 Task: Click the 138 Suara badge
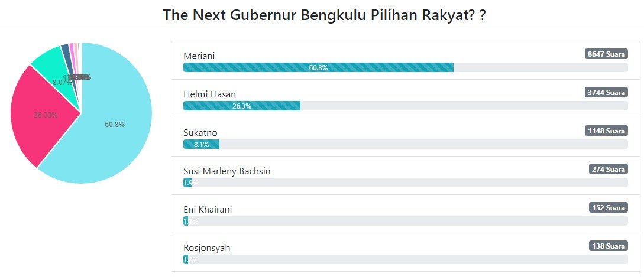(x=609, y=246)
